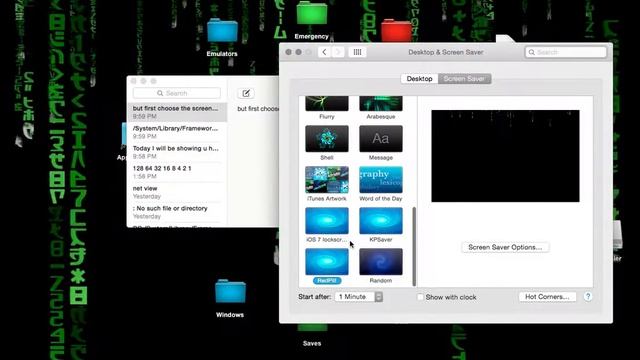Open note ': No such file or directory'
Image resolution: width=640 pixels, height=360 pixels.
pos(177,212)
